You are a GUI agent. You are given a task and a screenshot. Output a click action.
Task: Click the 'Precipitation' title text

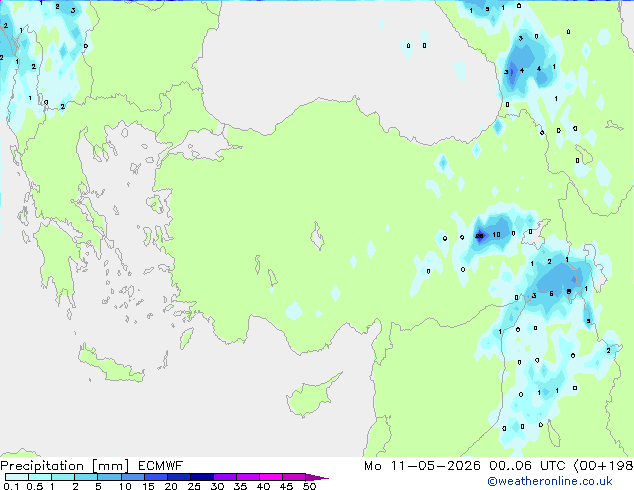pos(42,466)
